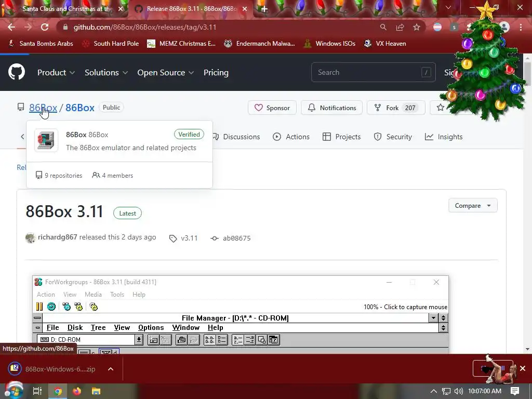This screenshot has height=399, width=532.
Task: Open downloaded 86Box-Windows zip file
Action: (52, 369)
